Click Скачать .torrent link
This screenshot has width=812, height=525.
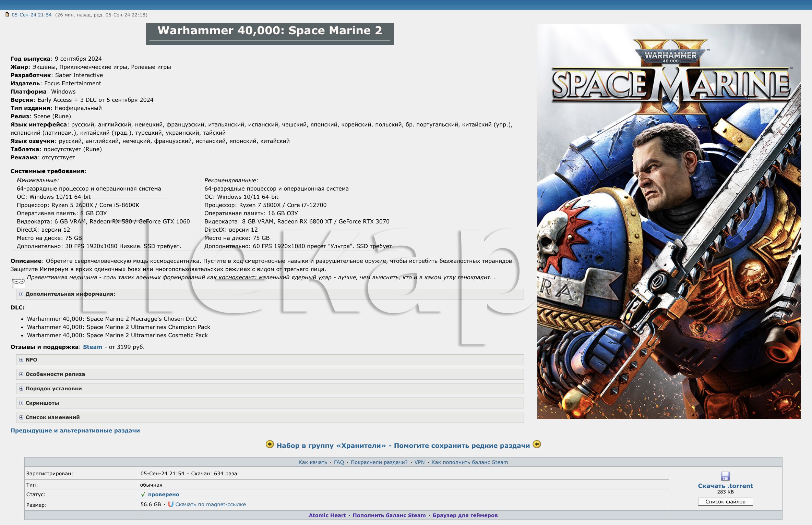coord(725,486)
